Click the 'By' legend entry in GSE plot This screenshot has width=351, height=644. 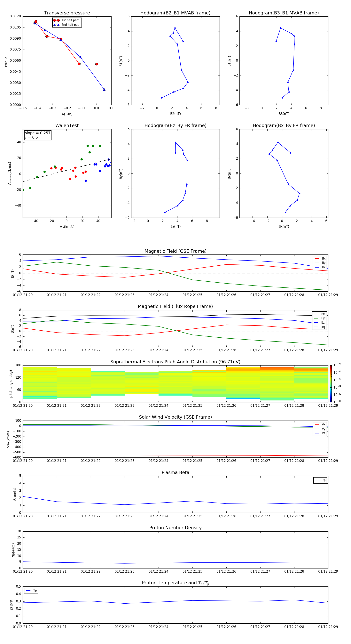[320, 263]
